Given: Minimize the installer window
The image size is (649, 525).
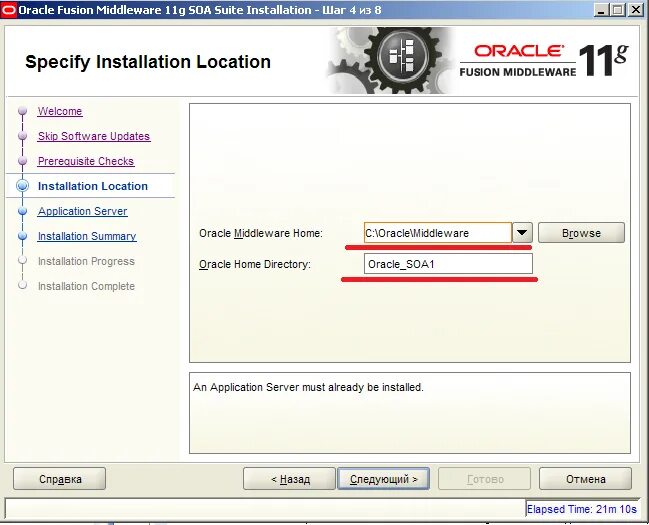Looking at the screenshot, I should 601,10.
